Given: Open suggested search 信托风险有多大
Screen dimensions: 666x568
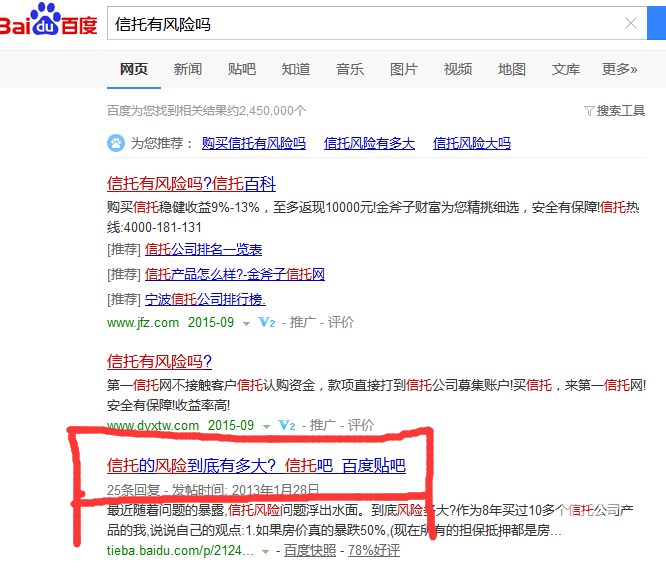Looking at the screenshot, I should (369, 143).
